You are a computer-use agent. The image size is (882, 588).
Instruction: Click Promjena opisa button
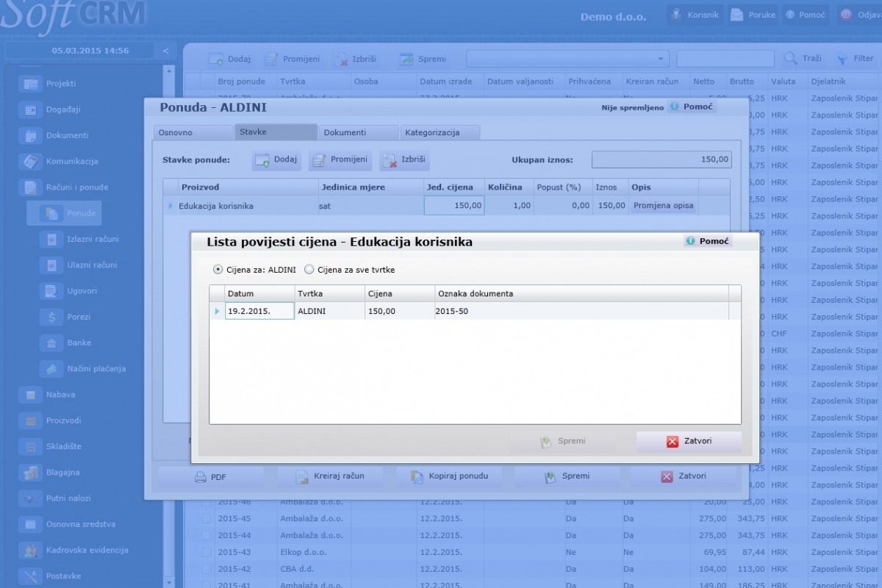click(664, 206)
